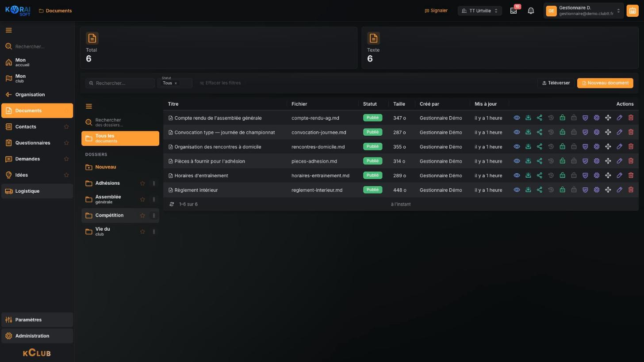The image size is (644, 362).
Task: Sort table by Taille column header
Action: 399,104
